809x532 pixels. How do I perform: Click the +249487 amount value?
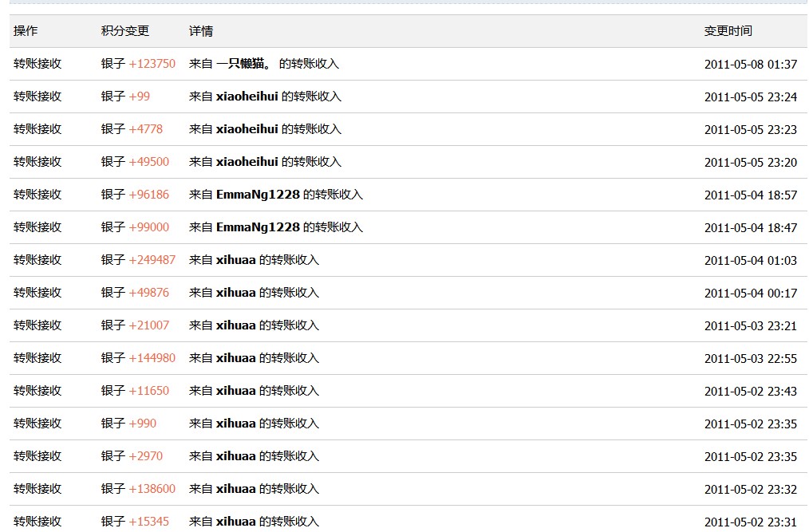[x=152, y=260]
